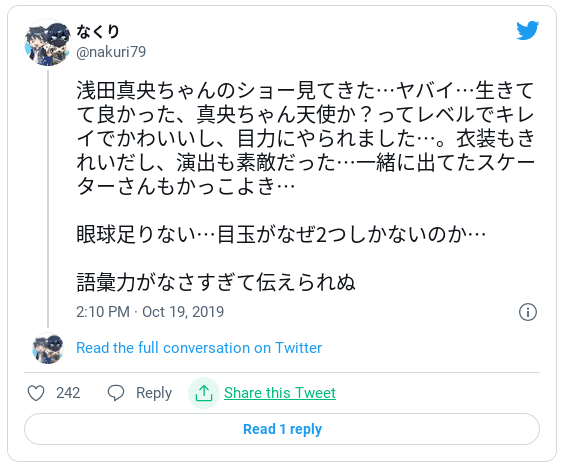Click the tweet paragraph starting with 浅田真央ちゃん
Screen dimensions: 563x465
(305, 139)
